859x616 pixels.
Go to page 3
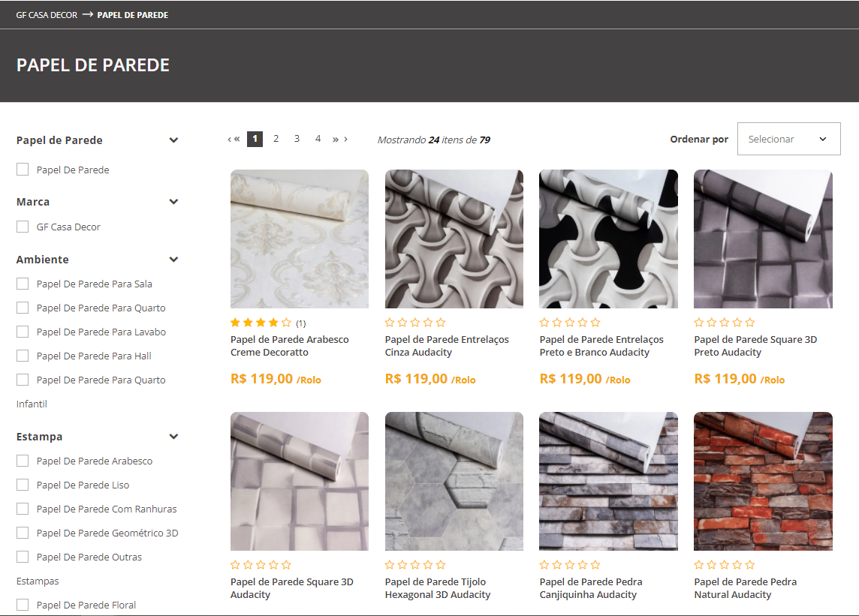tap(297, 139)
